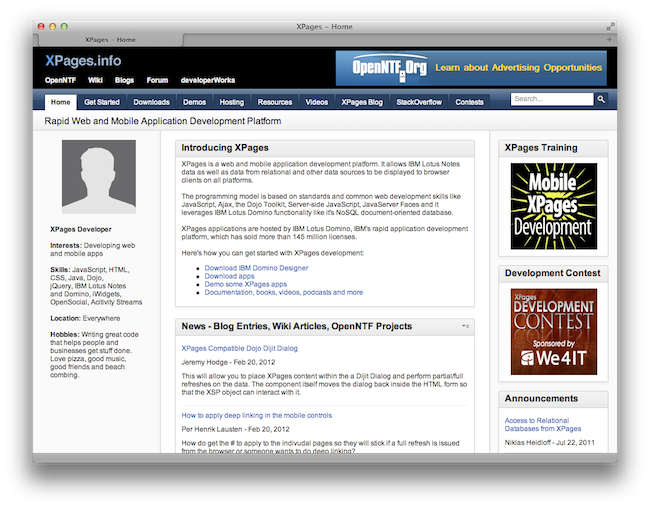This screenshot has height=508, width=650.
Task: Click the XPages.info site logo
Action: point(83,61)
